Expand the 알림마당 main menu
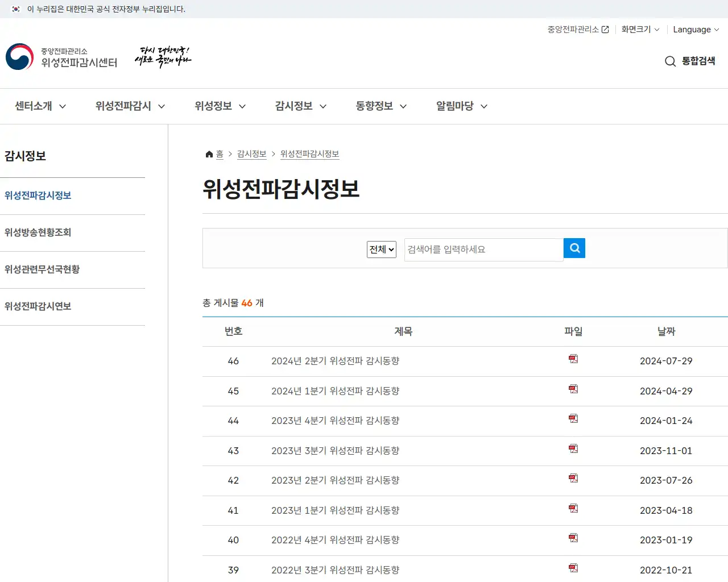The width and height of the screenshot is (728, 582). tap(462, 106)
